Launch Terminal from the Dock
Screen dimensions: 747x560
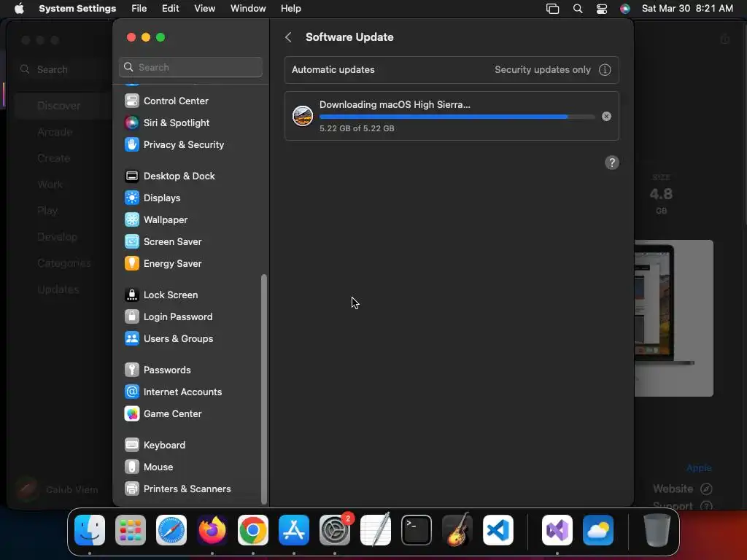pyautogui.click(x=417, y=530)
